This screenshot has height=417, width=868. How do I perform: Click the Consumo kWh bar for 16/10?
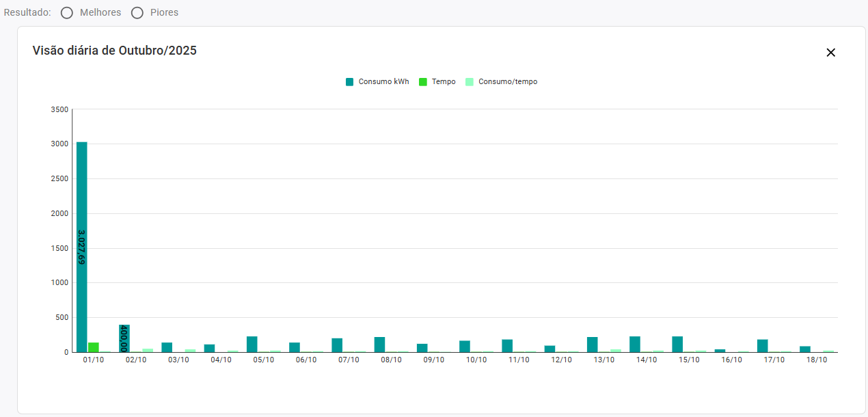(x=720, y=351)
